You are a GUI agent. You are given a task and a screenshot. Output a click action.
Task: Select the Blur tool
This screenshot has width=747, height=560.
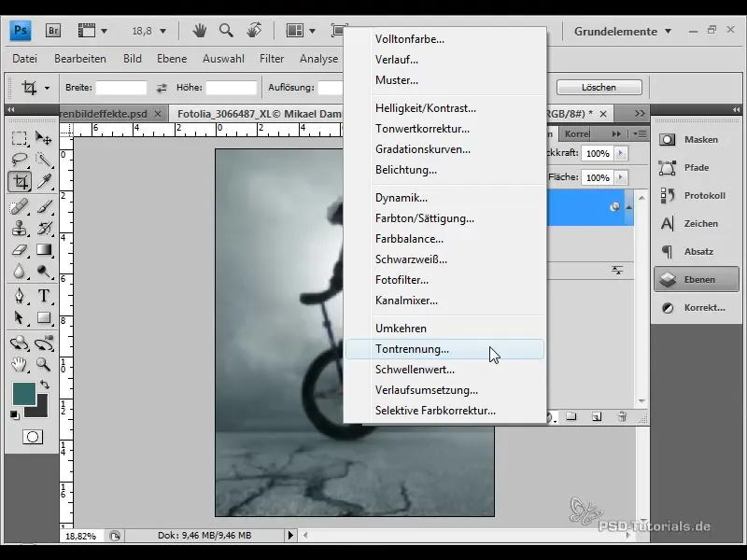click(x=19, y=272)
